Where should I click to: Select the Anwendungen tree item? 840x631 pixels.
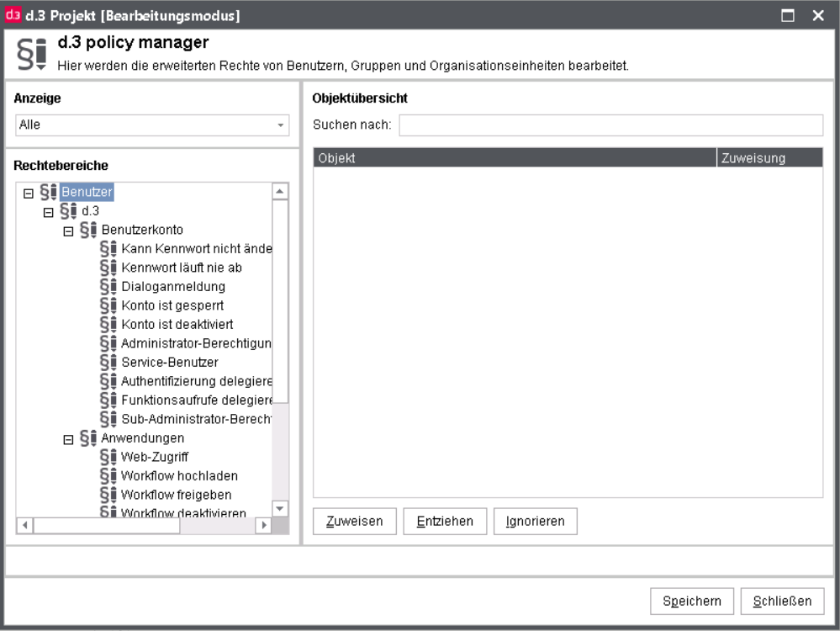(142, 438)
